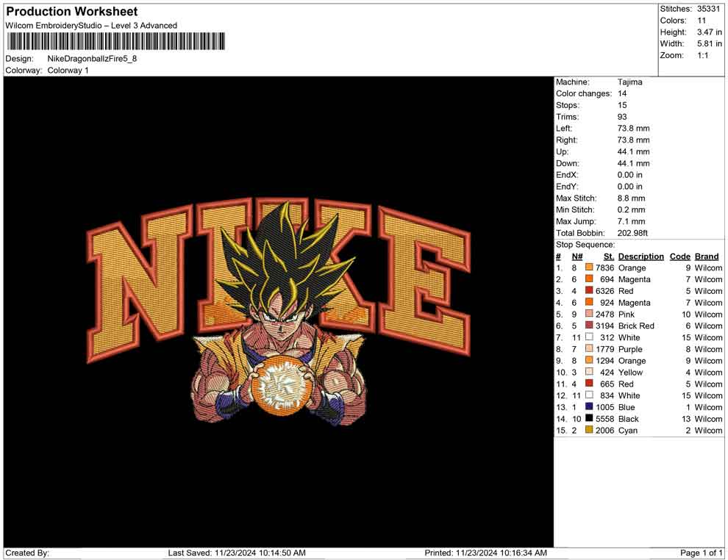This screenshot has height=560, width=728.
Task: Click the Right value '73.8 mm'
Action: (633, 140)
